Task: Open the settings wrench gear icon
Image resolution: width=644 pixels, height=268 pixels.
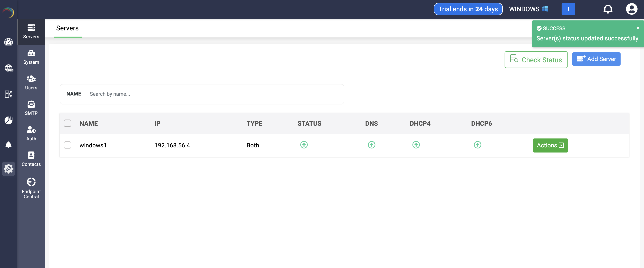Action: pos(9,169)
